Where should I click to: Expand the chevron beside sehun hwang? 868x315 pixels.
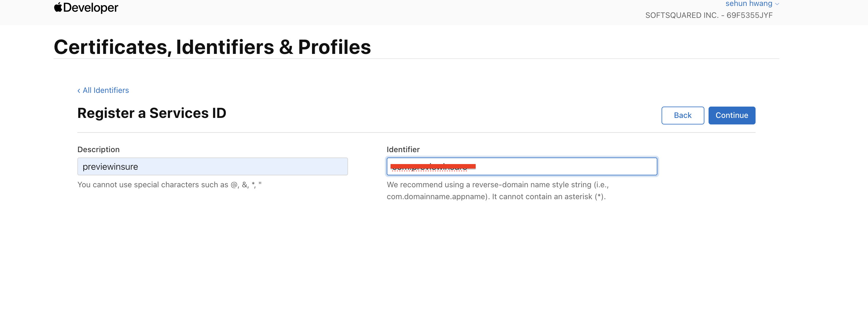pyautogui.click(x=777, y=4)
